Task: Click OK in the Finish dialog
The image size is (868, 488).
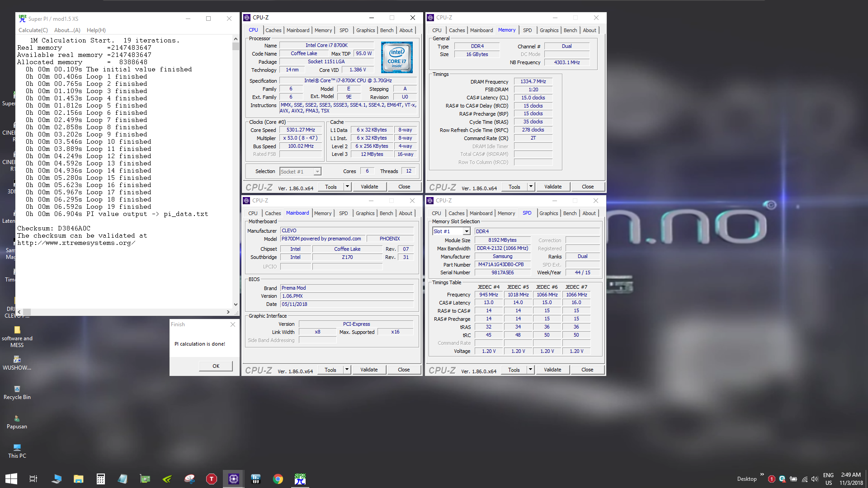Action: [x=216, y=366]
